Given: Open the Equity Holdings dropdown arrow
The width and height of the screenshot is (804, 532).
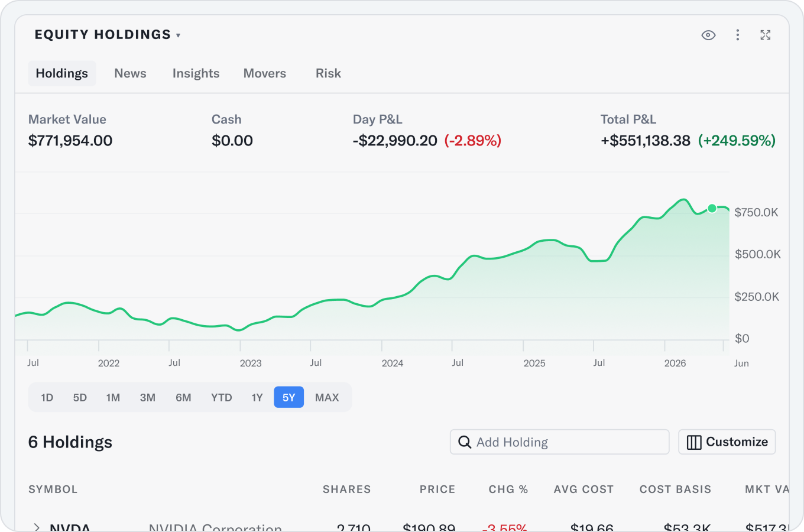Looking at the screenshot, I should pyautogui.click(x=178, y=35).
